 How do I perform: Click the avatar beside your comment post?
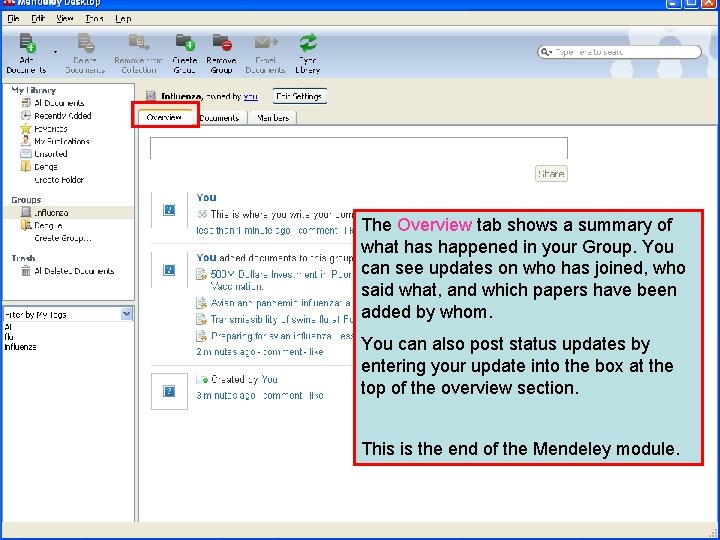(169, 210)
